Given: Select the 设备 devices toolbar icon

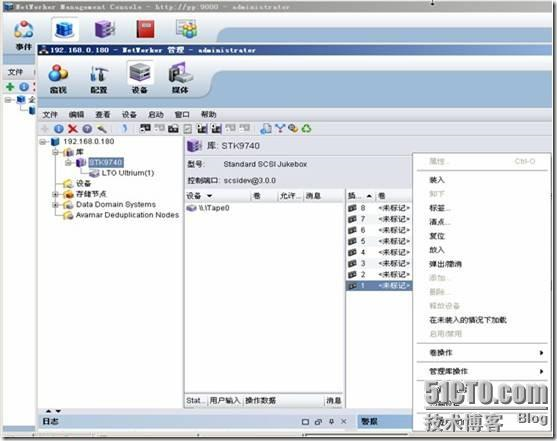Looking at the screenshot, I should point(140,78).
